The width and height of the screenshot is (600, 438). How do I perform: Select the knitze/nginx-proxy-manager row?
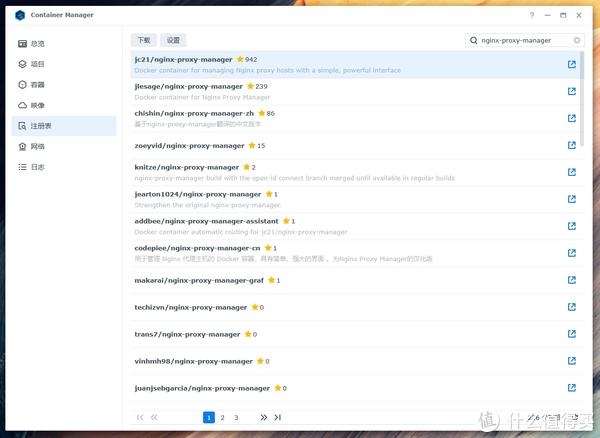(355, 173)
